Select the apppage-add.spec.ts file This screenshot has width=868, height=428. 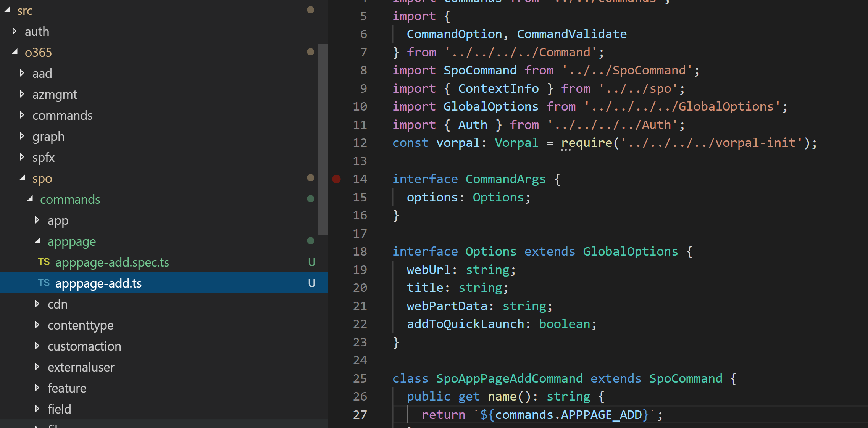pyautogui.click(x=112, y=262)
